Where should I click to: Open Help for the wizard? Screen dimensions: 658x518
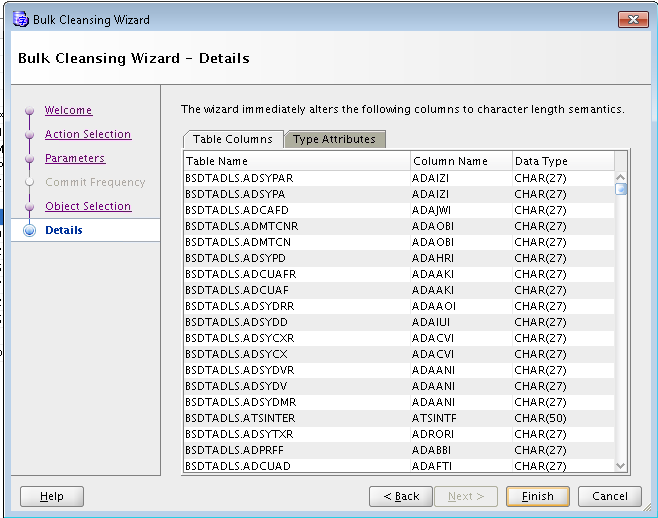click(52, 496)
